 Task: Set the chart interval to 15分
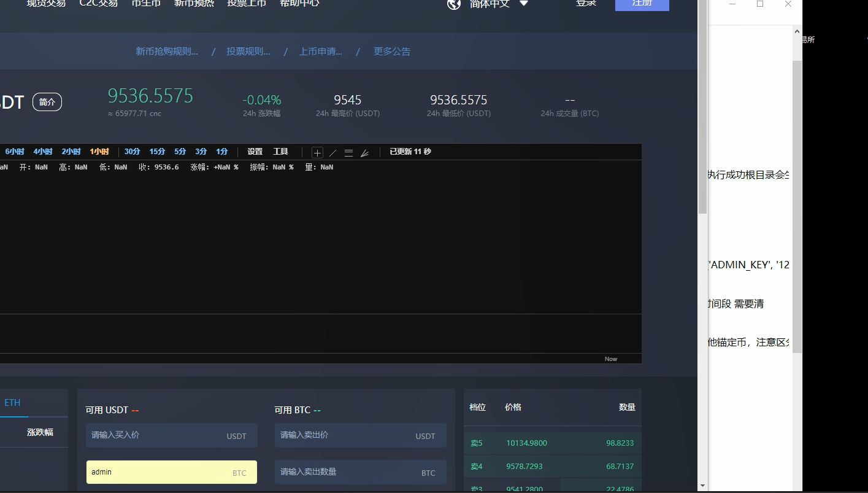pyautogui.click(x=157, y=152)
